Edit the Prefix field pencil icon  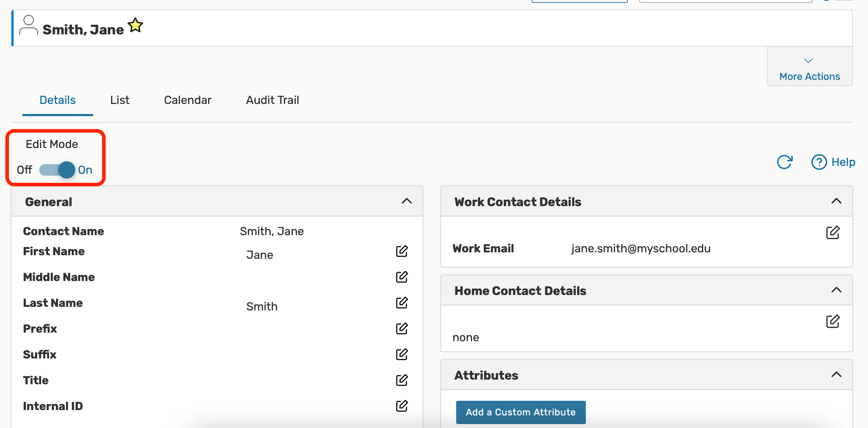tap(402, 329)
